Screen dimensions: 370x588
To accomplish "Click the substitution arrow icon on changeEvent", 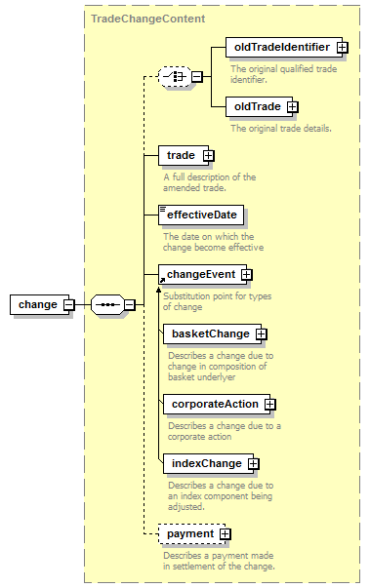I will tap(162, 280).
